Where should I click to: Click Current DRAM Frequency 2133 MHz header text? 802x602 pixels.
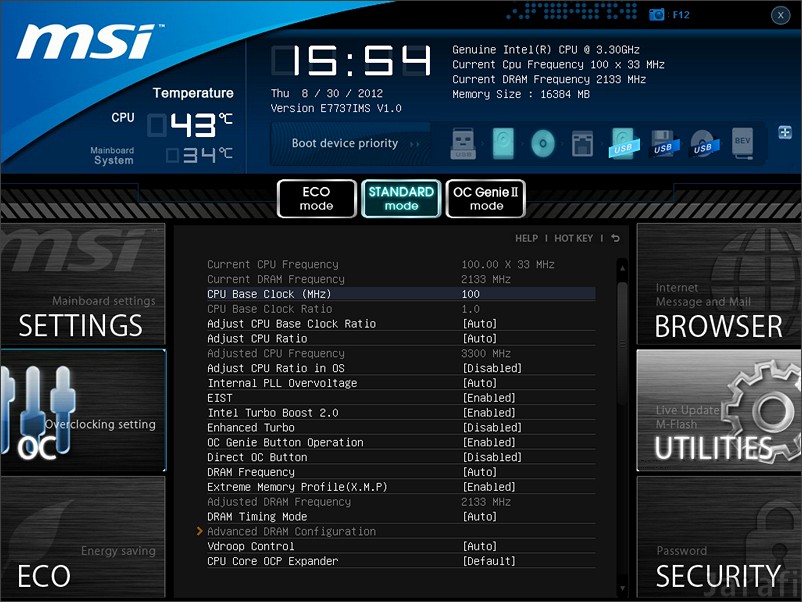tap(549, 79)
